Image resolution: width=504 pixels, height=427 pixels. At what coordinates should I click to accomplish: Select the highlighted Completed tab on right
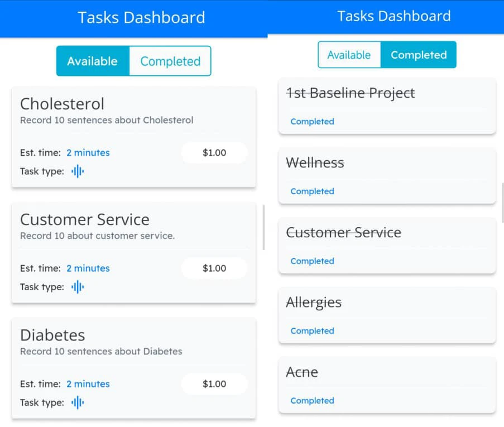click(419, 55)
